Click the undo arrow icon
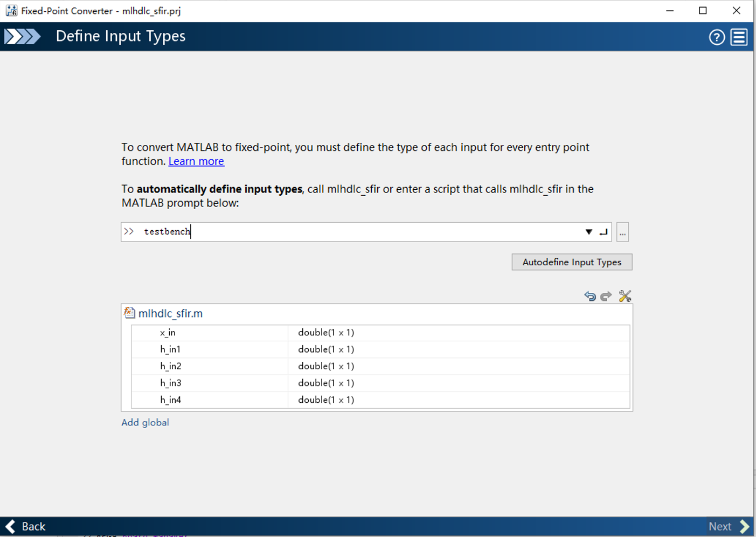 [x=590, y=296]
